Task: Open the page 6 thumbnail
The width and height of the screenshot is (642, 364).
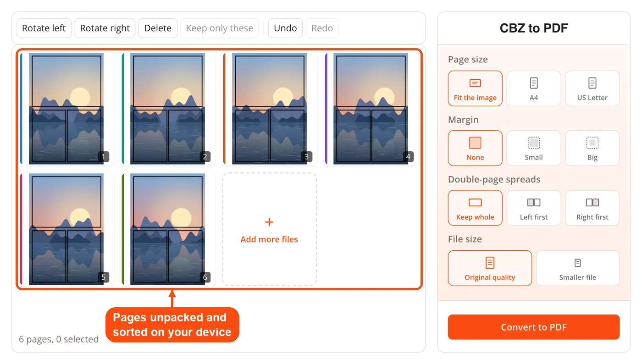Action: tap(168, 229)
